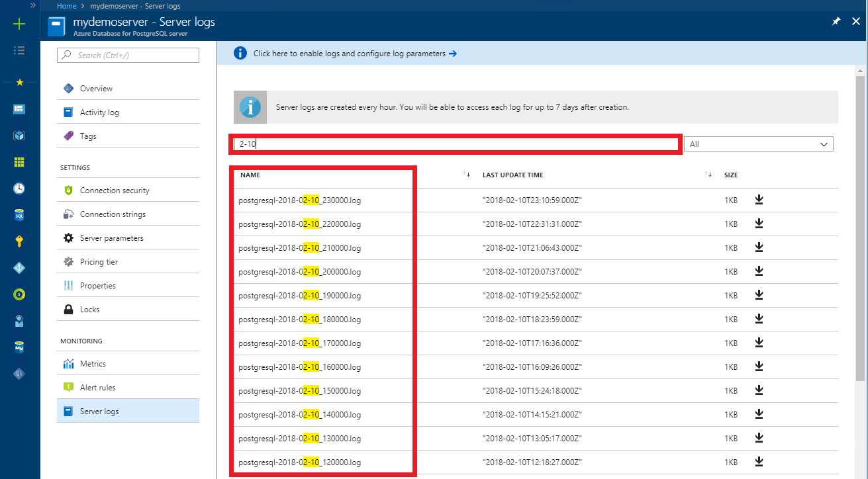Image resolution: width=868 pixels, height=479 pixels.
Task: Open Connection security settings
Action: click(x=128, y=191)
